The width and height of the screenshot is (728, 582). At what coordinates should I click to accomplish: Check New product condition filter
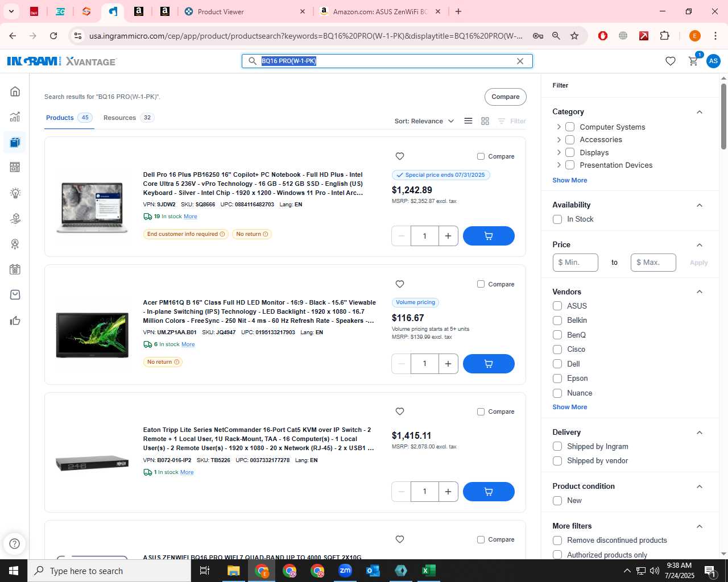pyautogui.click(x=557, y=501)
